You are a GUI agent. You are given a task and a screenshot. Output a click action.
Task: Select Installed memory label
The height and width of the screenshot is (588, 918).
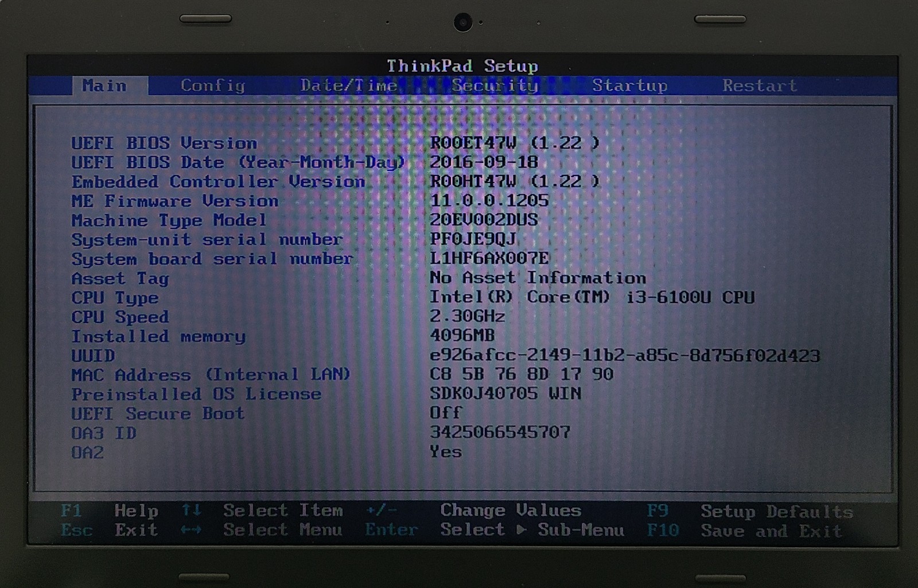pyautogui.click(x=158, y=337)
